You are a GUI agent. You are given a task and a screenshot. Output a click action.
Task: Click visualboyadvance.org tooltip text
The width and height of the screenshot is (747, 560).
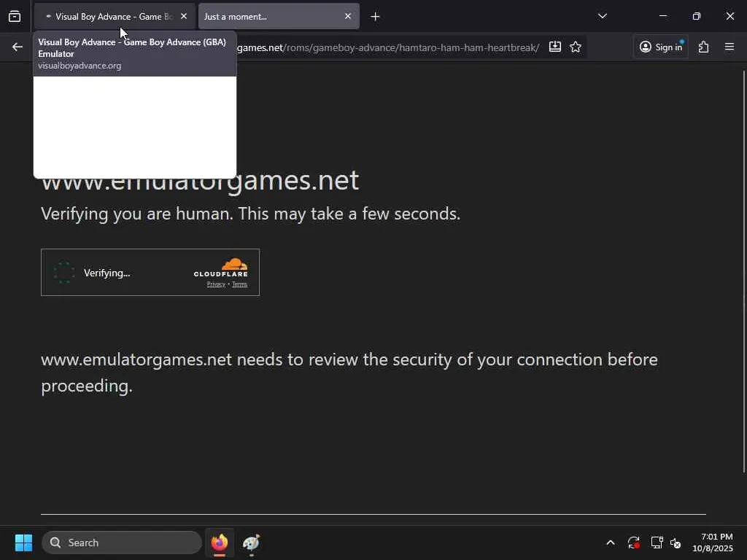[80, 66]
